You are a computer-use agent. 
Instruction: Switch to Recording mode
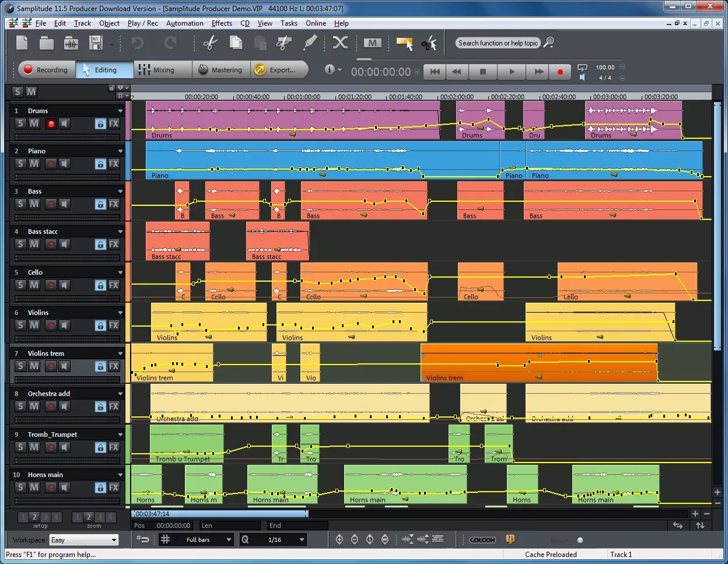pyautogui.click(x=46, y=69)
